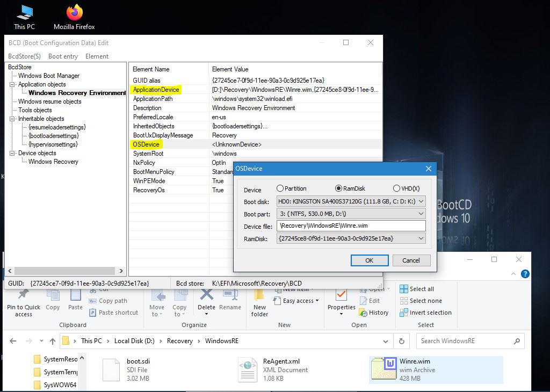Open the Boot entry menu

pos(63,56)
